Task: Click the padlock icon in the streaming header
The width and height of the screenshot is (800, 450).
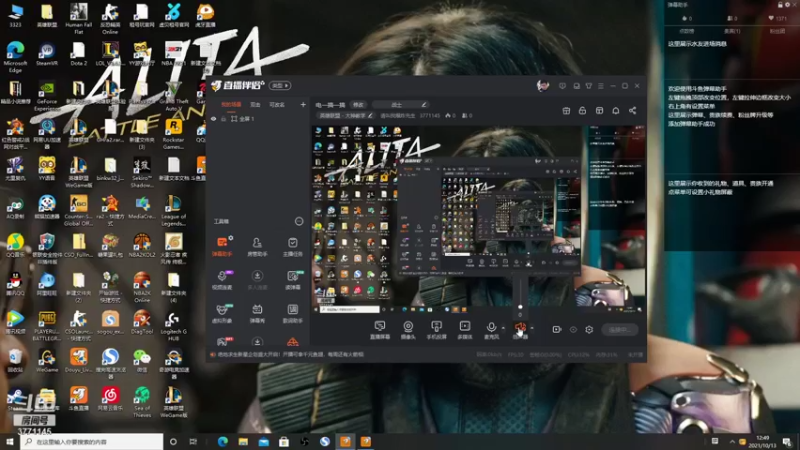Action: coord(583,111)
